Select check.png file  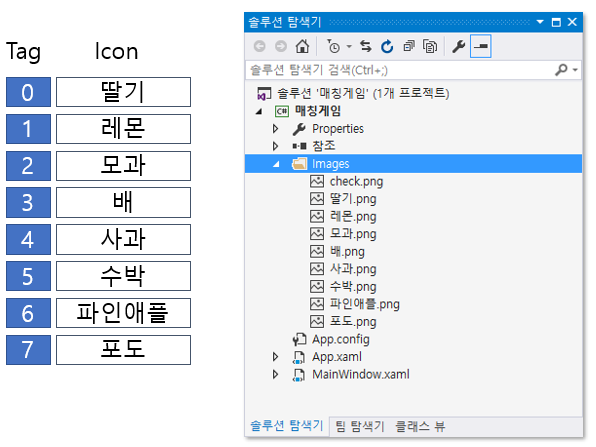click(356, 182)
